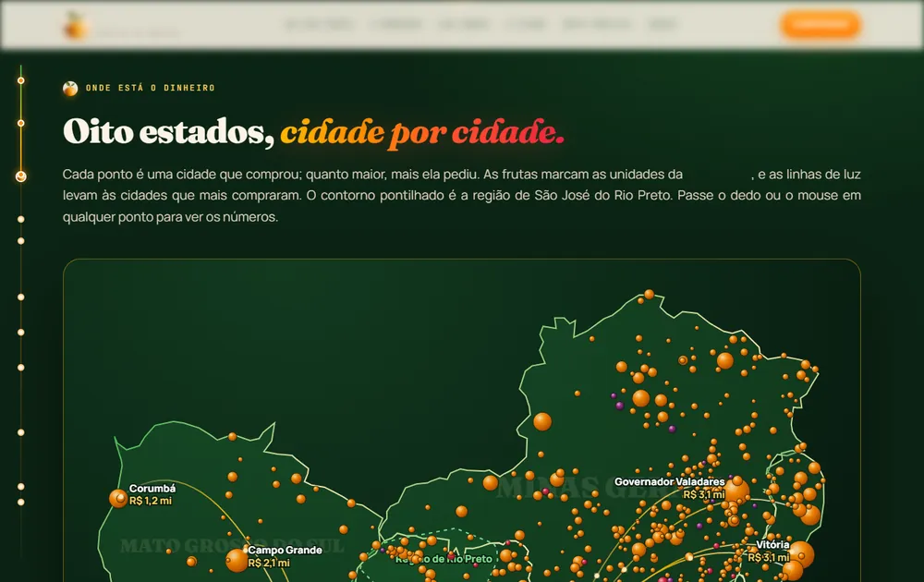
Task: Click the orange fruit icon beside 'ONDE ESTÁ O DINHEIRO'
Action: click(70, 89)
